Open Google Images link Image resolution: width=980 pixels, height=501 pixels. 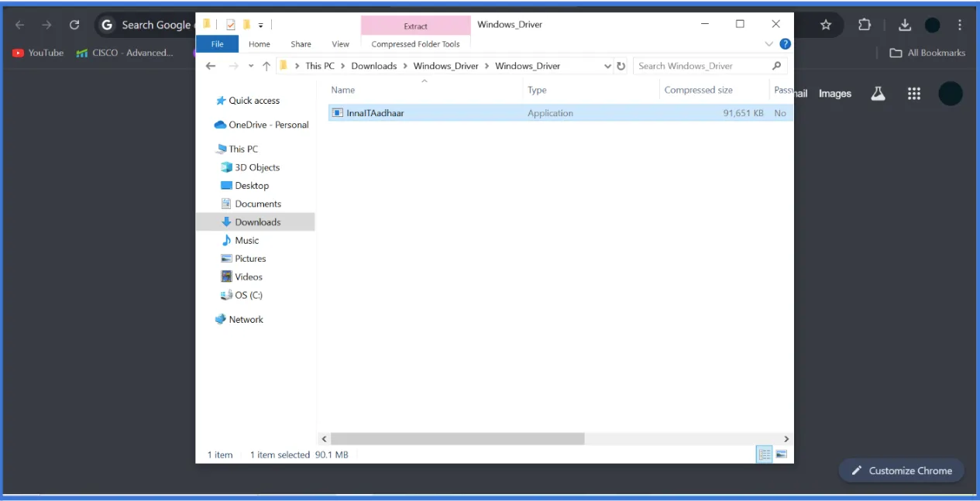pos(835,94)
